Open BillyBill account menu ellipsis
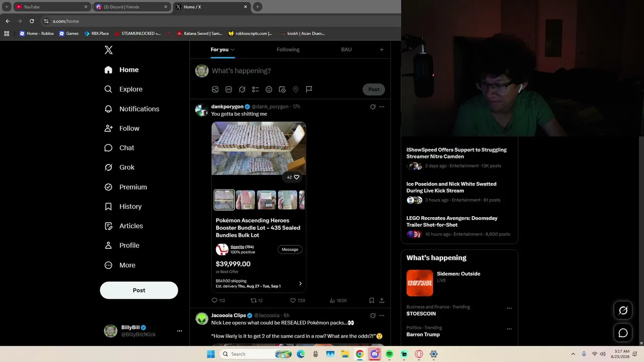Image resolution: width=644 pixels, height=362 pixels. [180, 331]
